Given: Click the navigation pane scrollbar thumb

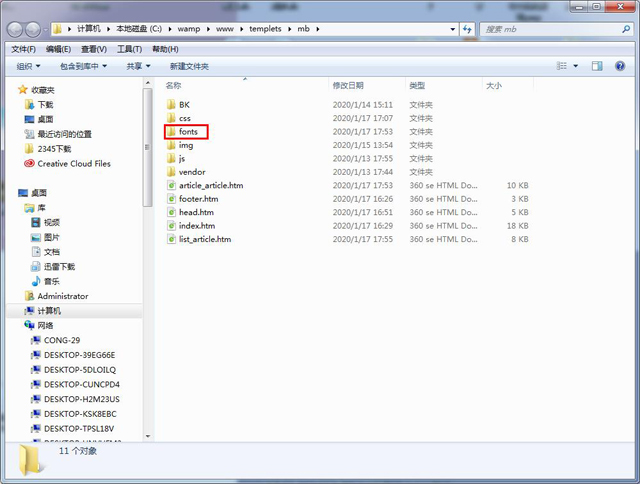Looking at the screenshot, I should tap(148, 147).
